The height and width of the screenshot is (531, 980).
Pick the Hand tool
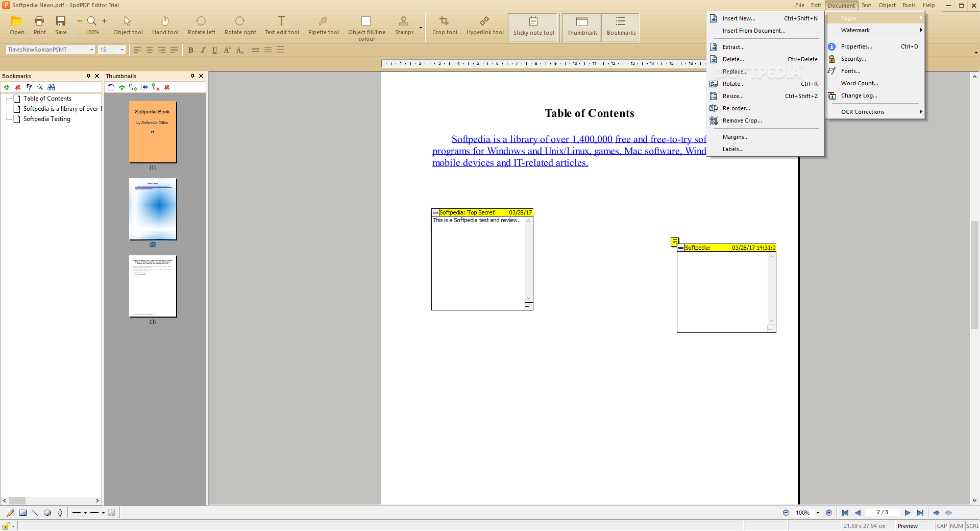[165, 26]
